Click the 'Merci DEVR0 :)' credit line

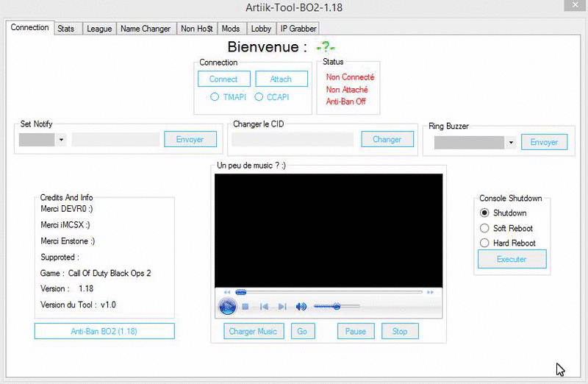(x=67, y=209)
